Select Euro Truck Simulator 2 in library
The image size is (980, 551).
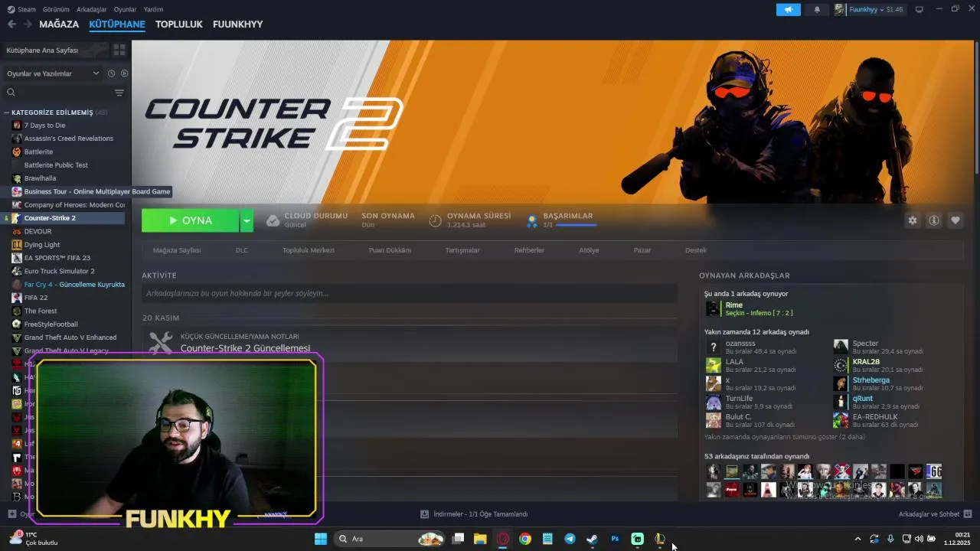click(x=59, y=271)
